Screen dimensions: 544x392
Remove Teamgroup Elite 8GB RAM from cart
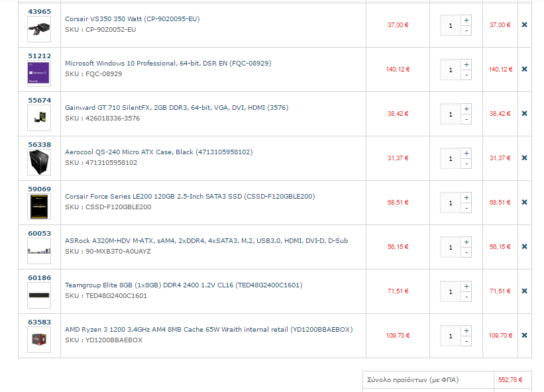click(x=524, y=291)
